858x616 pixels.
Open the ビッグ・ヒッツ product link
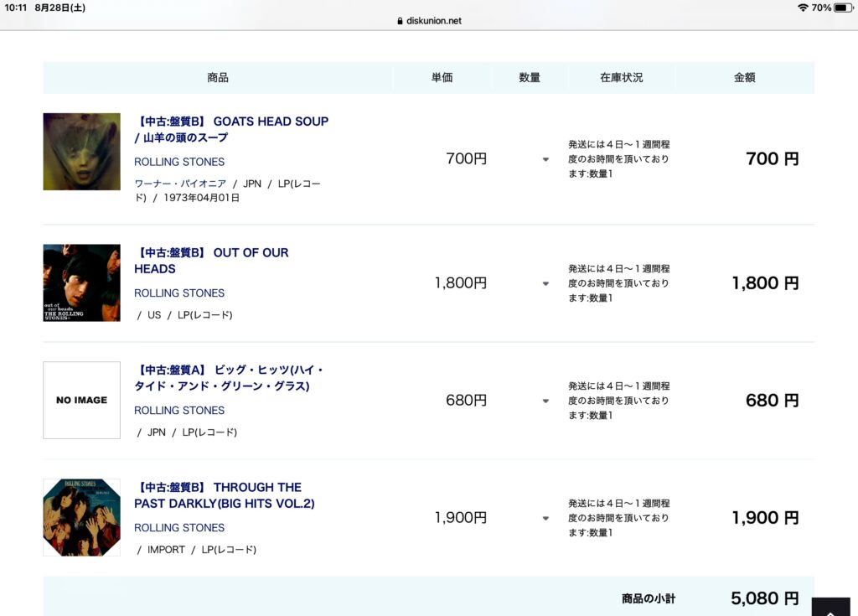pyautogui.click(x=230, y=378)
